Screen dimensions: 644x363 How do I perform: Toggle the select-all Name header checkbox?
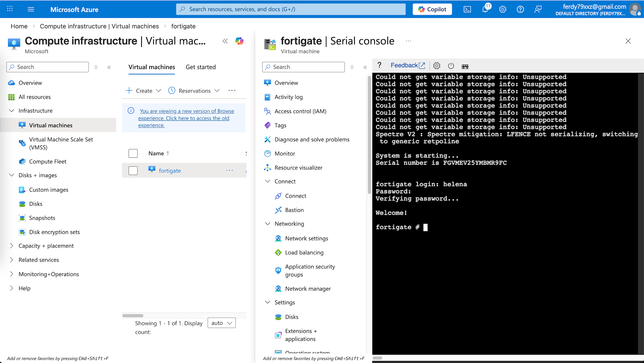pyautogui.click(x=133, y=153)
